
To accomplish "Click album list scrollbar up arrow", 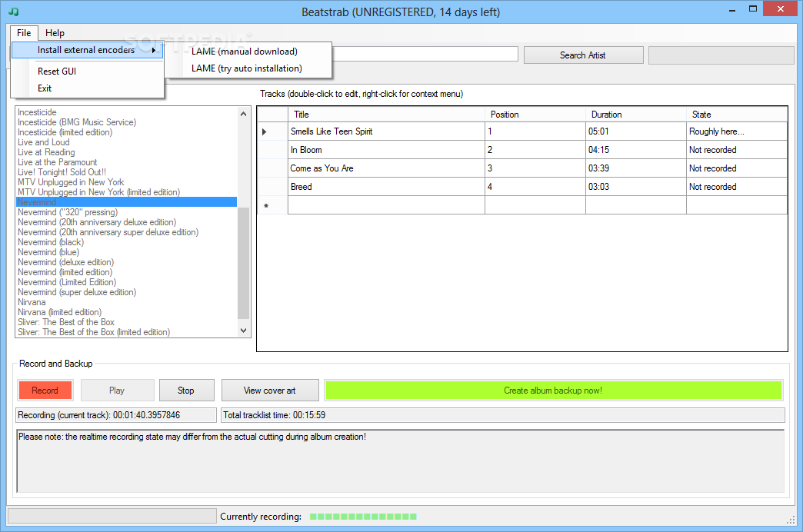I will (x=243, y=114).
